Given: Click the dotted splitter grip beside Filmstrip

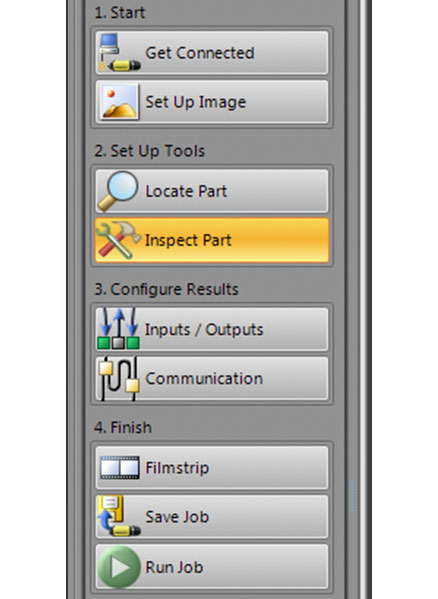Looking at the screenshot, I should pyautogui.click(x=352, y=495).
